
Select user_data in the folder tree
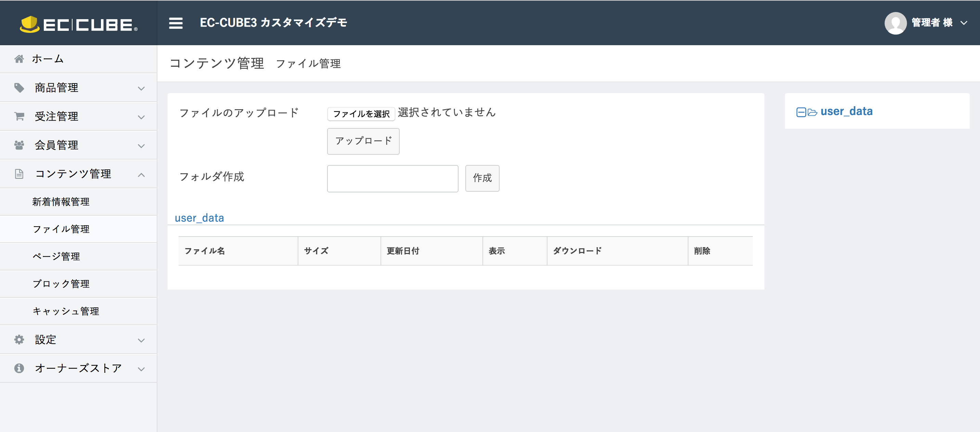[847, 111]
